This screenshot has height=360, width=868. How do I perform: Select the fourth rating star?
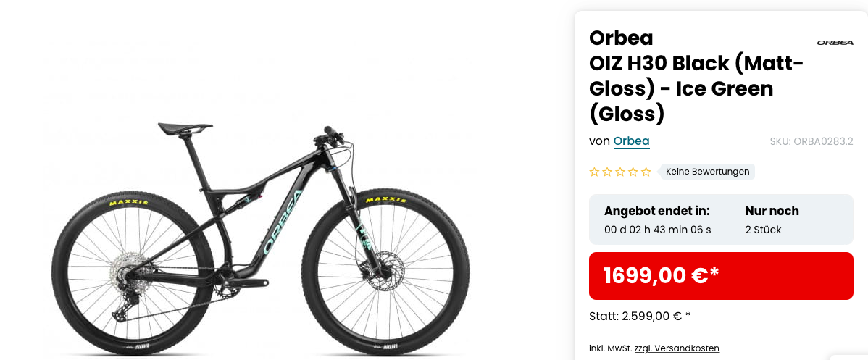(x=633, y=172)
